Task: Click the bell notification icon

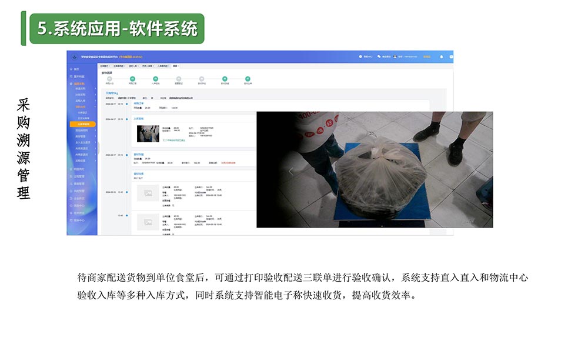Action: [x=441, y=56]
